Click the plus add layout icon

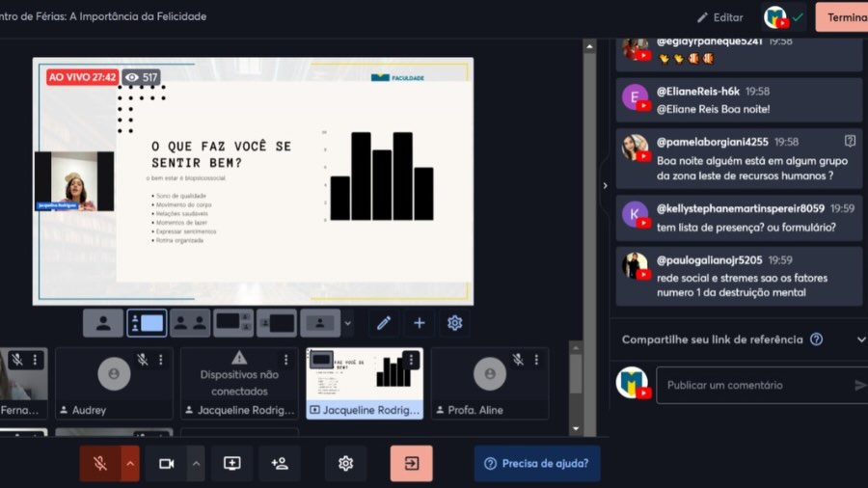420,323
